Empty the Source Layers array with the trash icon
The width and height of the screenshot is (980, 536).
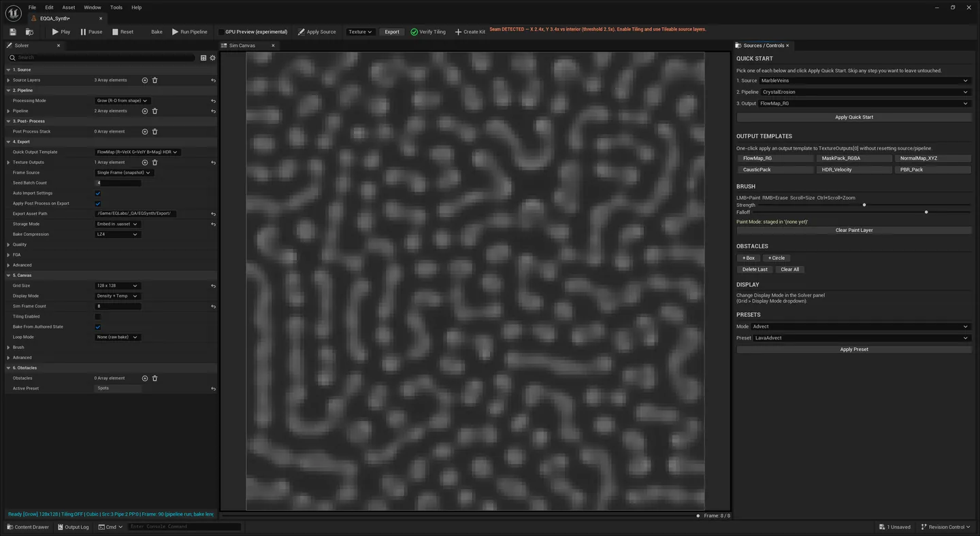pyautogui.click(x=154, y=80)
